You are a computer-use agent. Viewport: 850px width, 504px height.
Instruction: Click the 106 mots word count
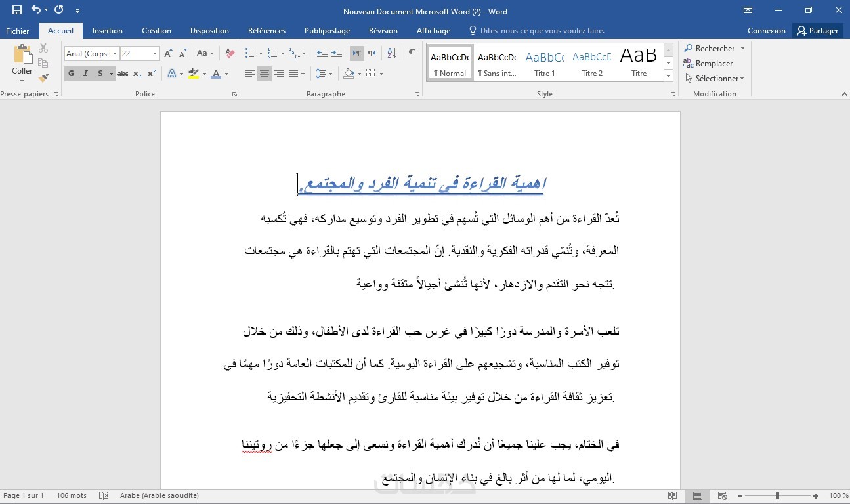[x=72, y=496]
